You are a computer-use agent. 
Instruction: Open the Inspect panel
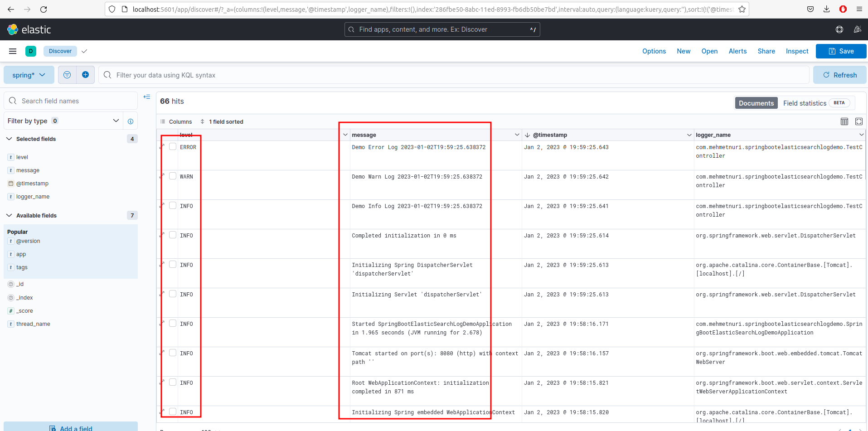point(797,51)
